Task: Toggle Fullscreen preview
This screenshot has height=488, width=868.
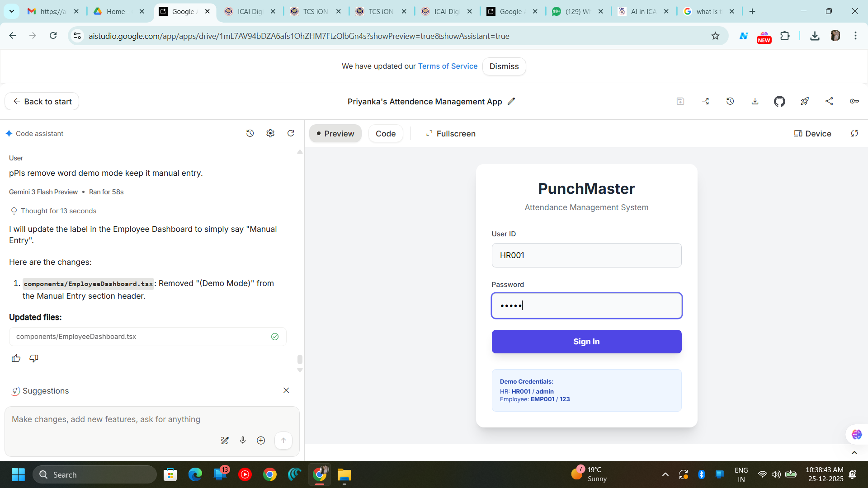Action: tap(451, 133)
